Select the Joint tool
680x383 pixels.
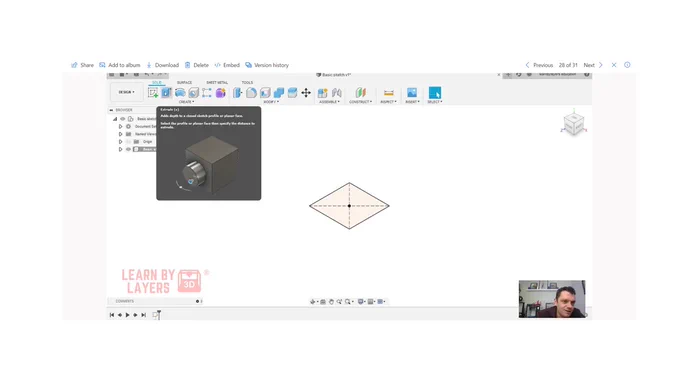click(337, 92)
